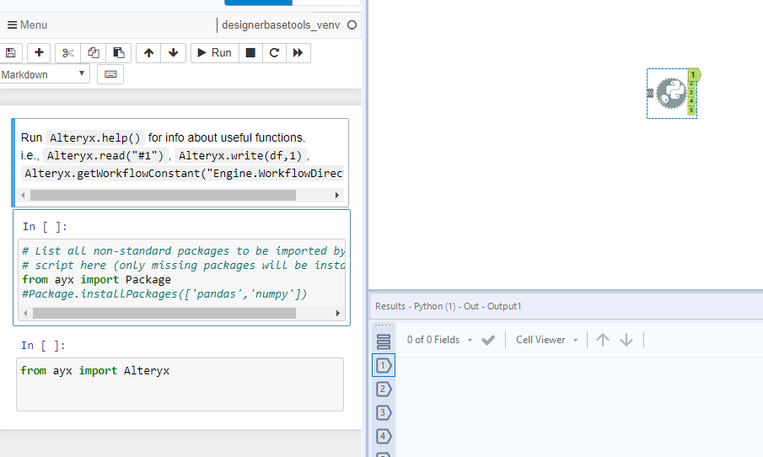Image resolution: width=763 pixels, height=457 pixels.
Task: Select output anchor 2 in Results
Action: 383,389
